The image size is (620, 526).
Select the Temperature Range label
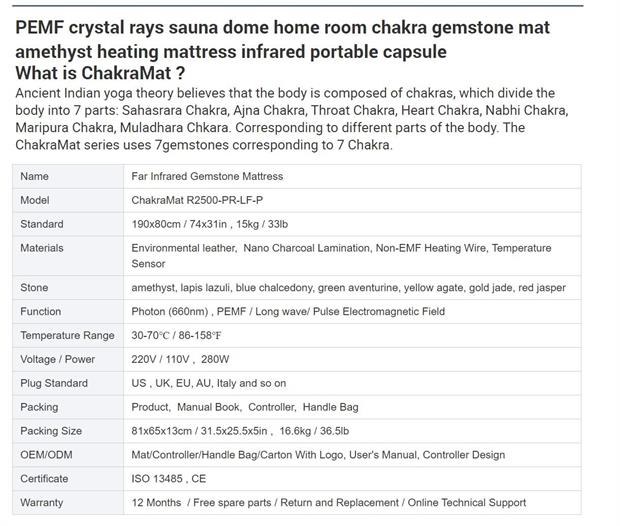pyautogui.click(x=67, y=335)
